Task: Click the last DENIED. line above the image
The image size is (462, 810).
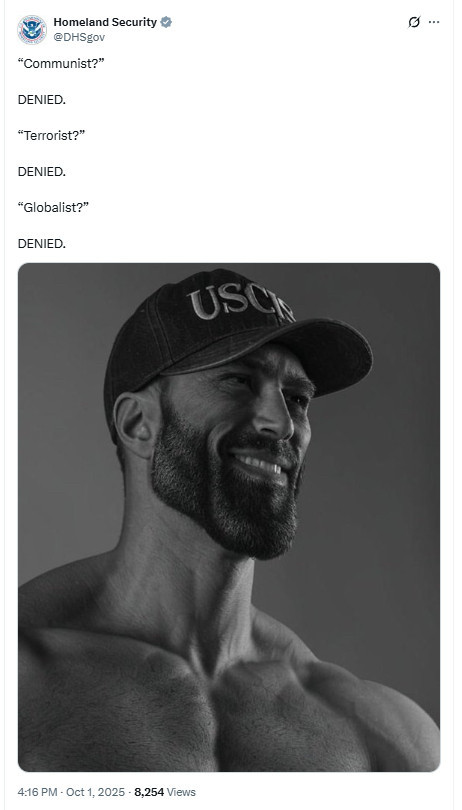Action: point(42,243)
